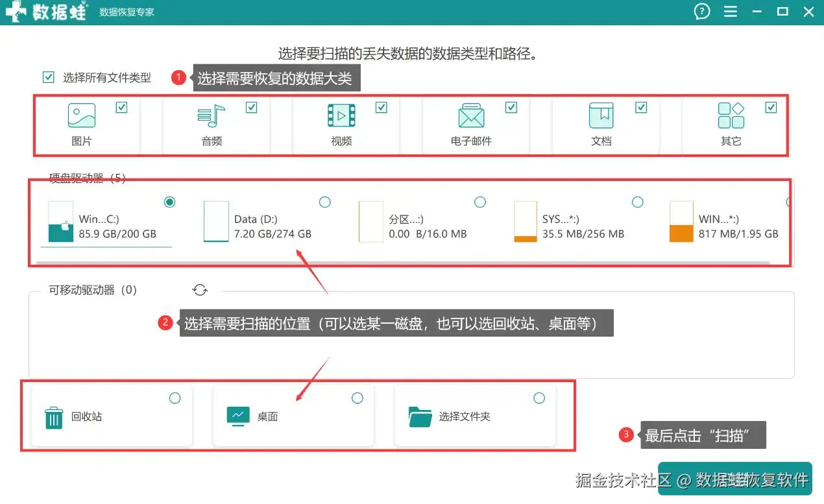Uncheck the 其它 checkbox

point(771,108)
